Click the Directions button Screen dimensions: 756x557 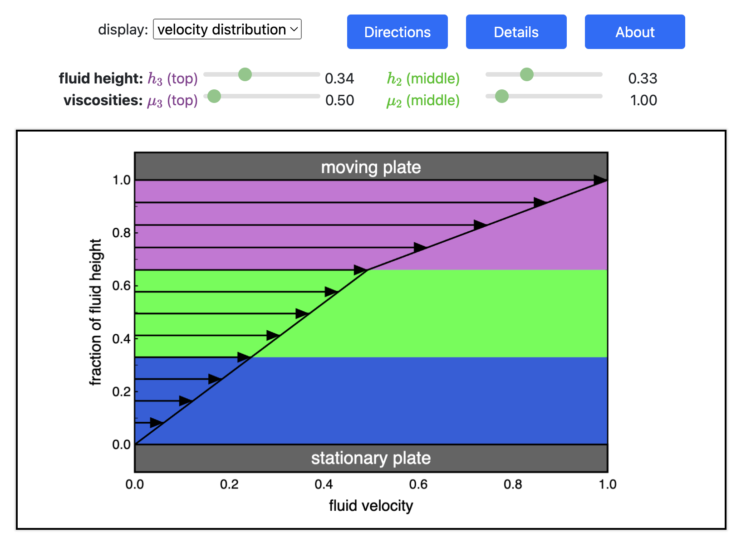click(397, 32)
